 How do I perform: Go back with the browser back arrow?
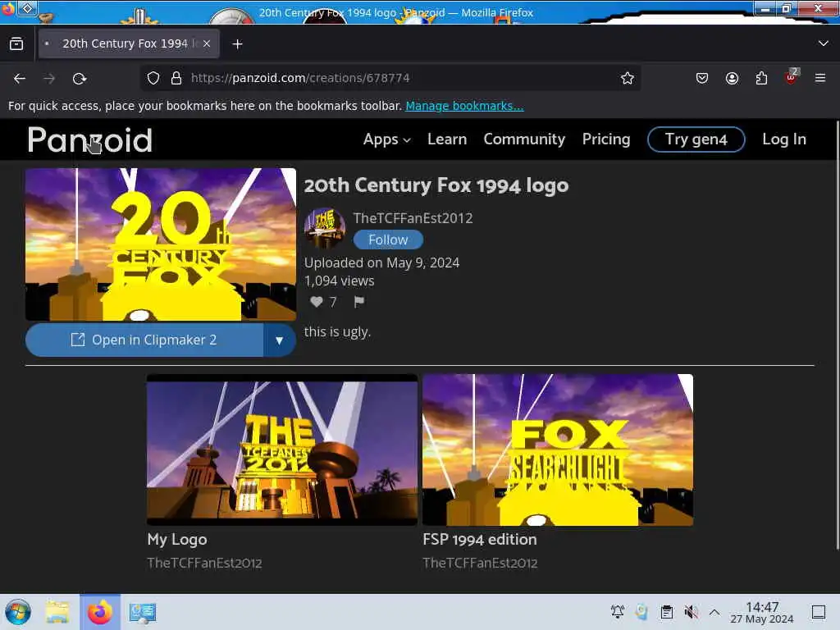point(20,79)
